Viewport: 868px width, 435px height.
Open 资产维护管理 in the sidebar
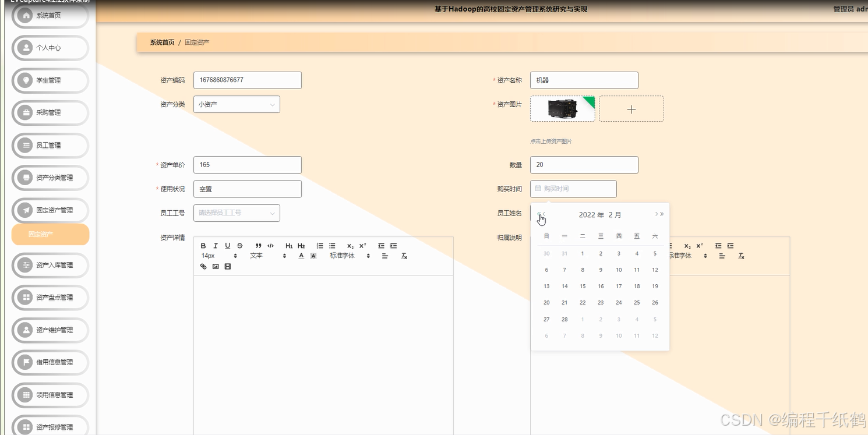[x=50, y=330]
